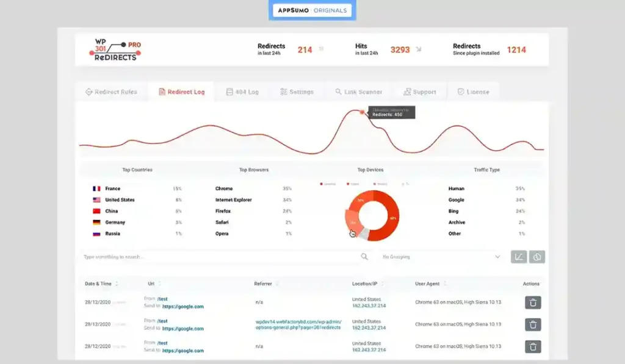The image size is (625, 364).
Task: Open the Link Scanner tab
Action: click(x=358, y=92)
